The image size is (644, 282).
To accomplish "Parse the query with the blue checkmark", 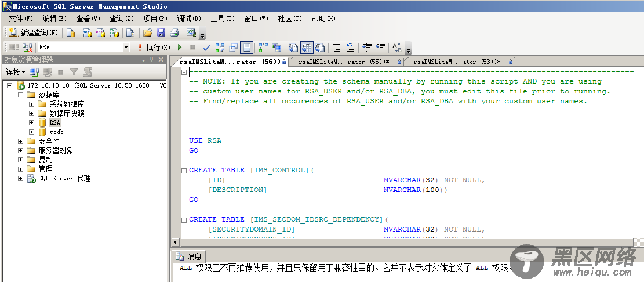I will pos(206,48).
